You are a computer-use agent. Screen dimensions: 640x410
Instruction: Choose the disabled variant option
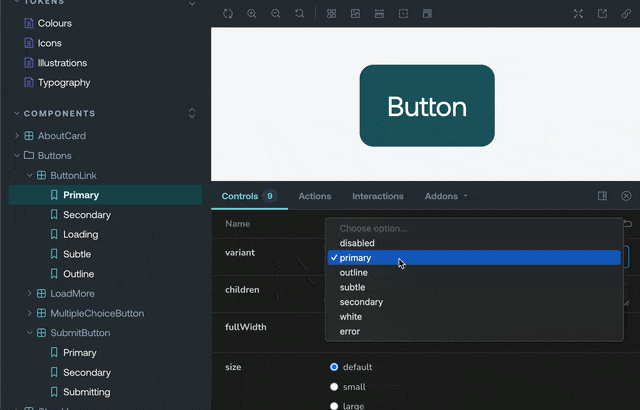click(x=474, y=243)
